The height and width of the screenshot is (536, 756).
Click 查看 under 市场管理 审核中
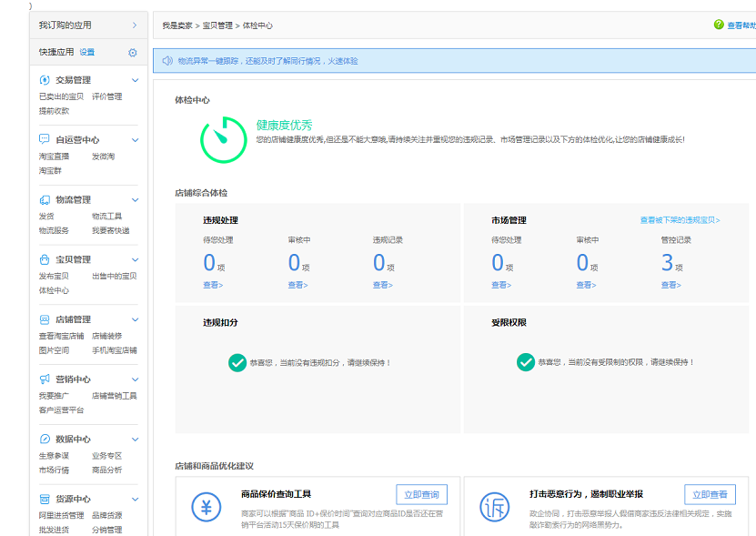coord(586,285)
